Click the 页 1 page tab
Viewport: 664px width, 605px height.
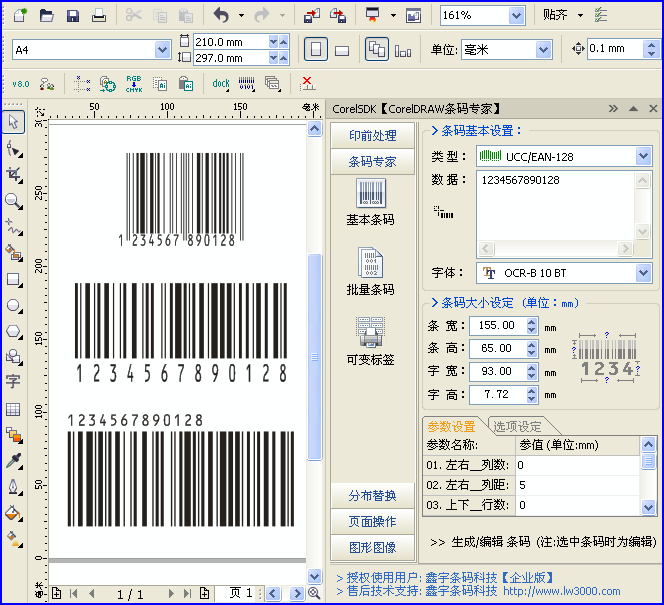(240, 593)
